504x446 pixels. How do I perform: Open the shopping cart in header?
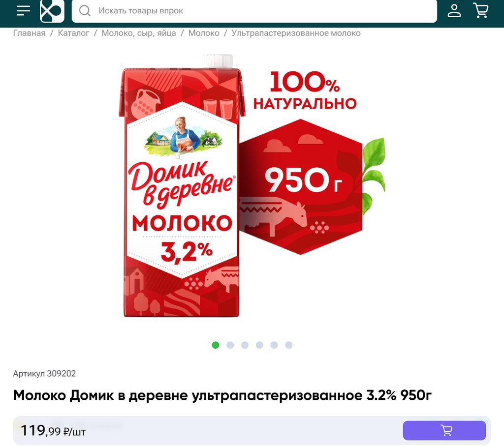[481, 11]
